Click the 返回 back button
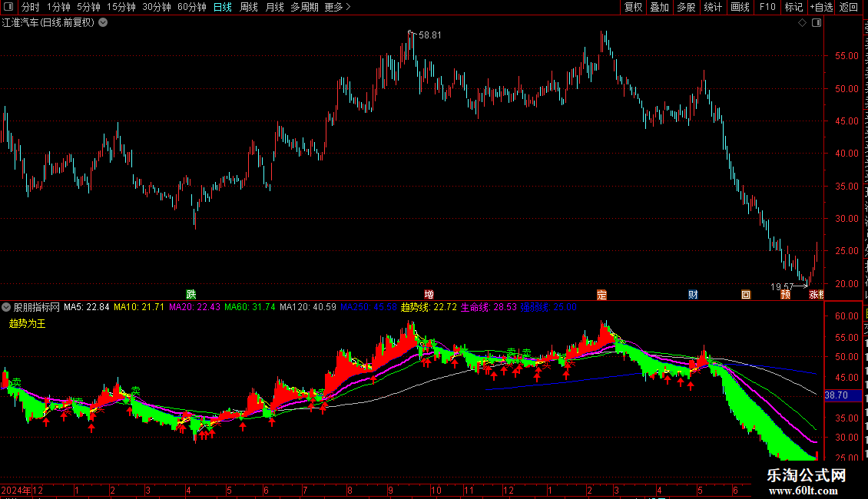 (x=849, y=7)
